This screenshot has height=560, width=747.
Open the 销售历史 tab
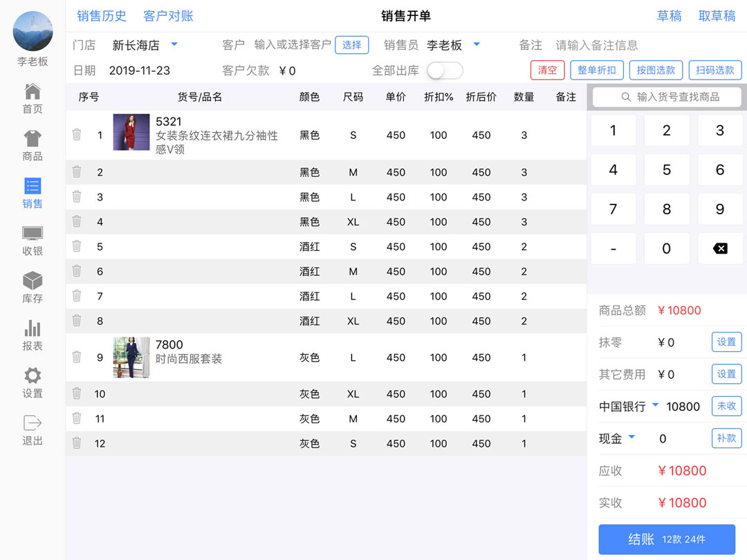click(x=102, y=16)
